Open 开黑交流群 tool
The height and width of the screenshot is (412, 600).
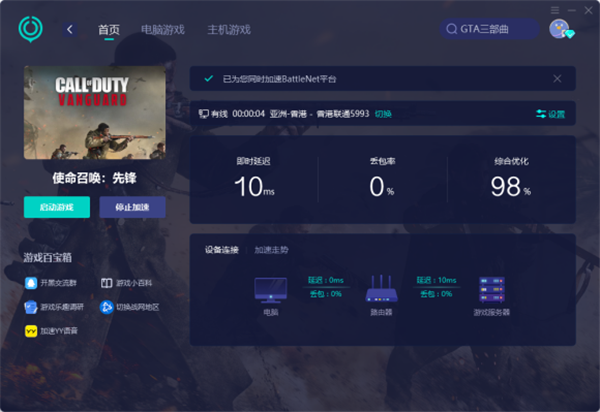(51, 283)
